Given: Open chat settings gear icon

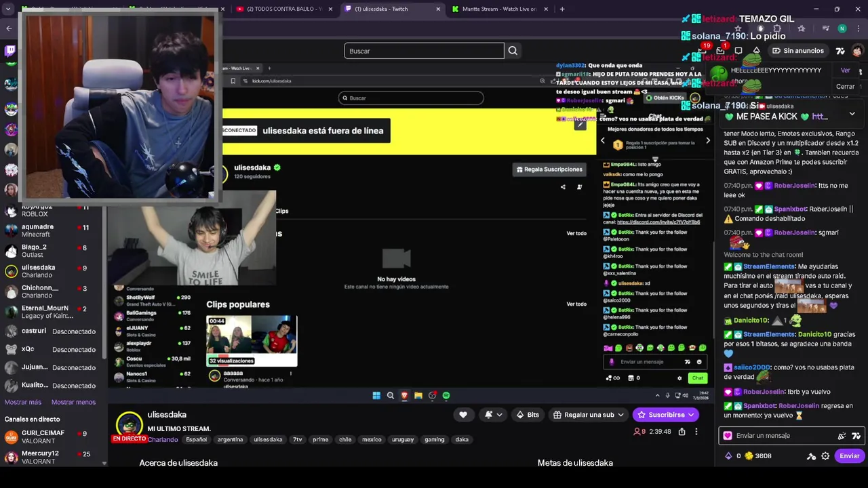Looking at the screenshot, I should click(x=825, y=456).
